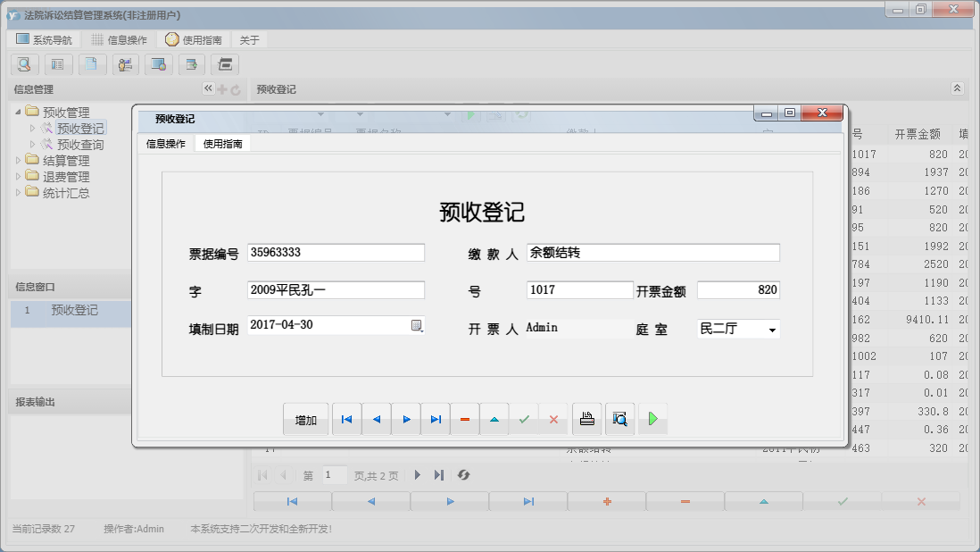The image size is (980, 552).
Task: Select 预收查询 in the navigation tree
Action: coord(79,144)
